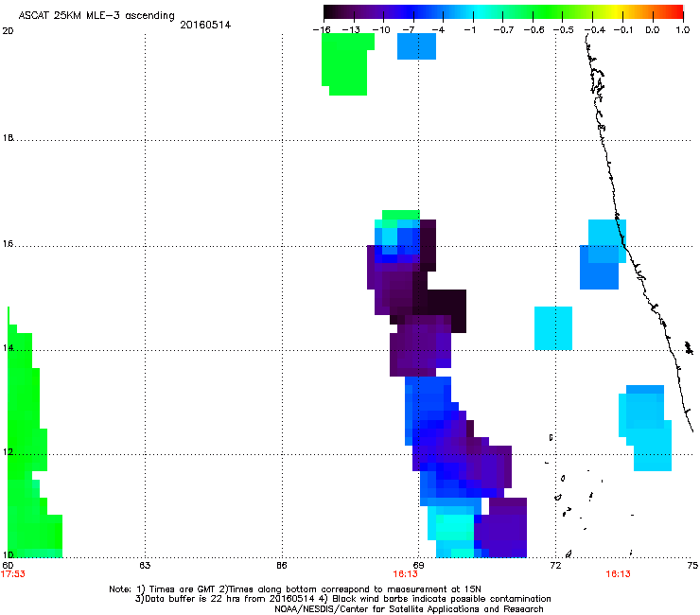The height and width of the screenshot is (615, 700).
Task: Click the date label 20160514
Action: coord(205,25)
